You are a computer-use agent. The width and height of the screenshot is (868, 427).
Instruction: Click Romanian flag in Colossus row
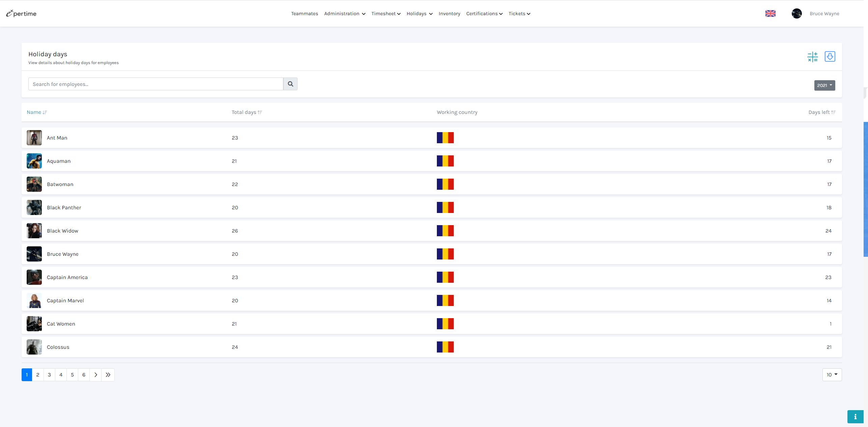coord(445,347)
